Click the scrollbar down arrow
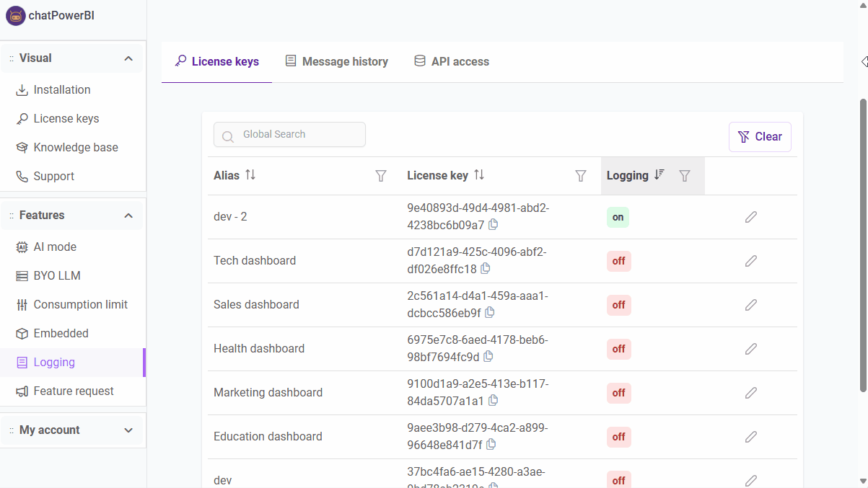Image resolution: width=868 pixels, height=488 pixels. [863, 482]
